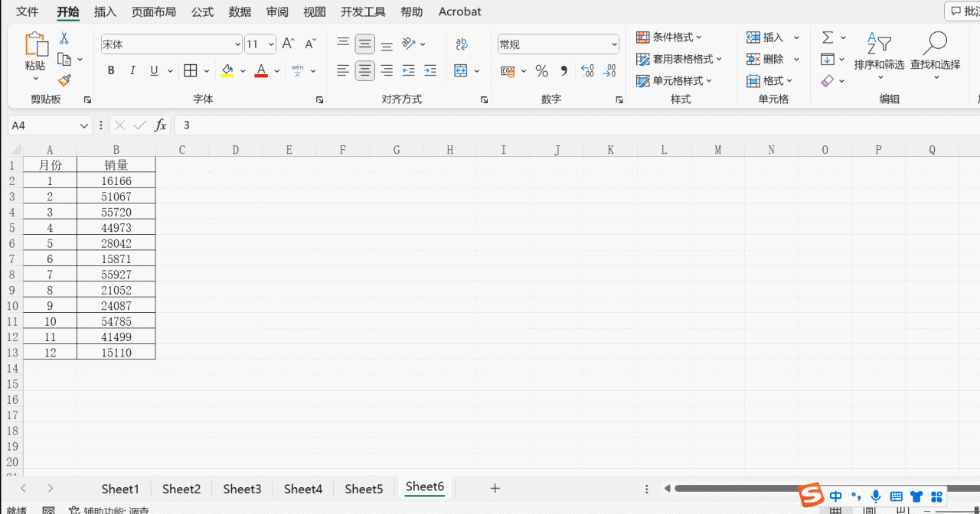Viewport: 980px width, 514px height.
Task: Apply Percent Style with % icon
Action: [542, 71]
